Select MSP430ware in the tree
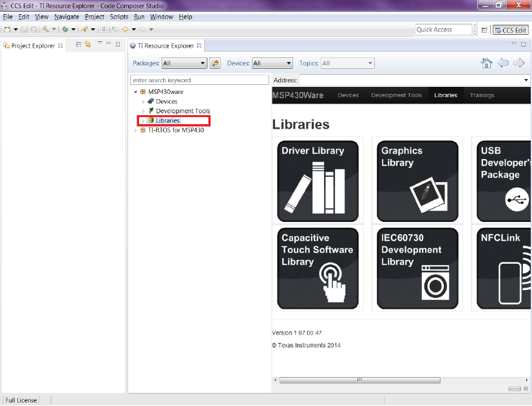This screenshot has height=406, width=532. tap(166, 92)
